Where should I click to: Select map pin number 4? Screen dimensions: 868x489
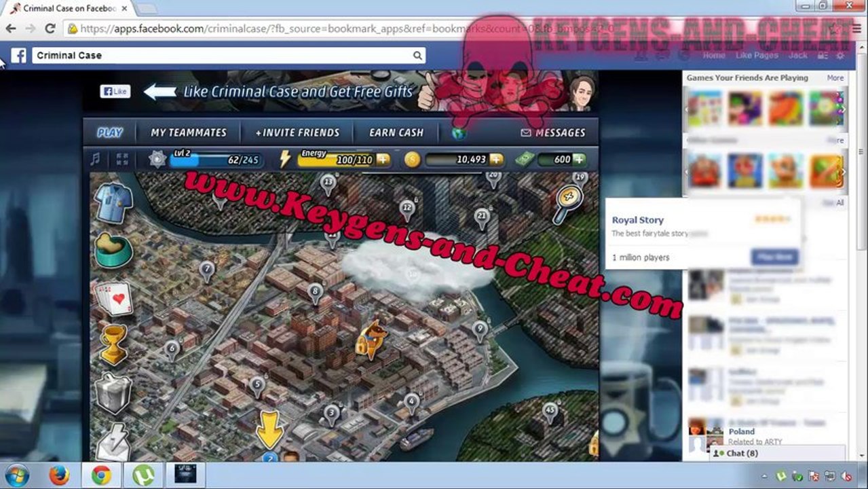tap(411, 403)
